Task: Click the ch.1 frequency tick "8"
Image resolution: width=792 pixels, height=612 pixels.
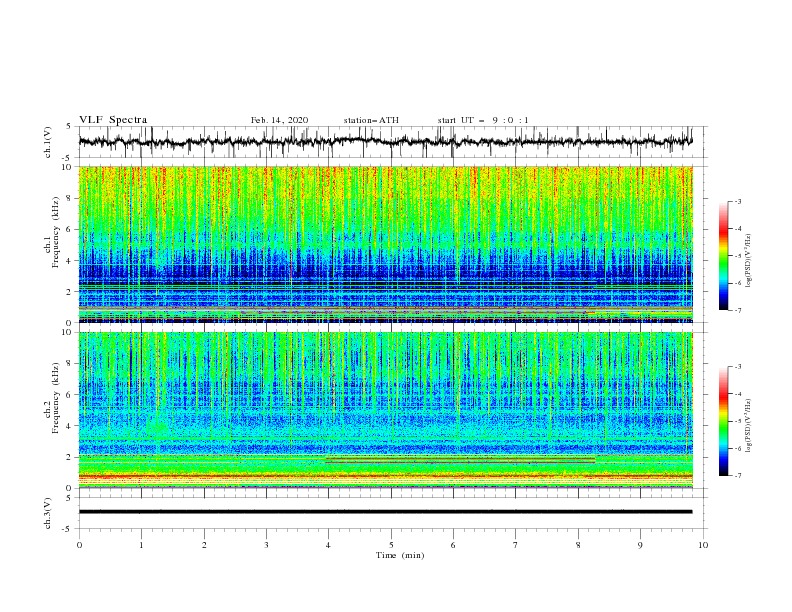Action: click(71, 198)
